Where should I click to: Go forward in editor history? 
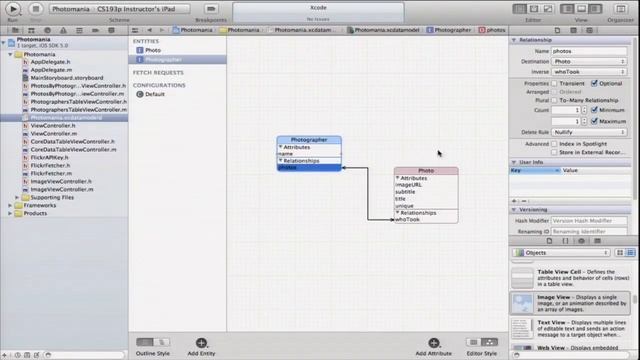pyautogui.click(x=162, y=30)
